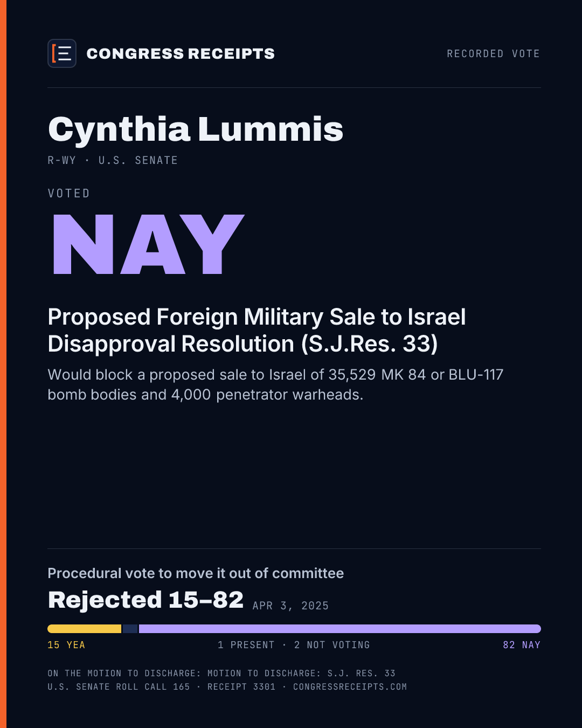The height and width of the screenshot is (728, 582).
Task: Click the dark Present segment of vote bar
Action: tap(130, 629)
